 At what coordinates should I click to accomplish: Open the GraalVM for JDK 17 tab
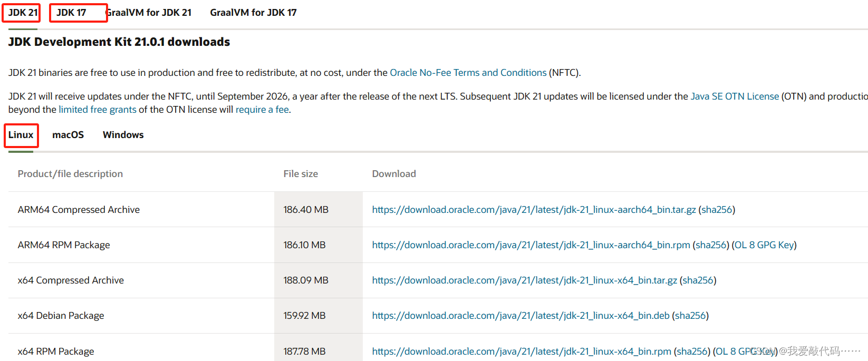tap(253, 13)
